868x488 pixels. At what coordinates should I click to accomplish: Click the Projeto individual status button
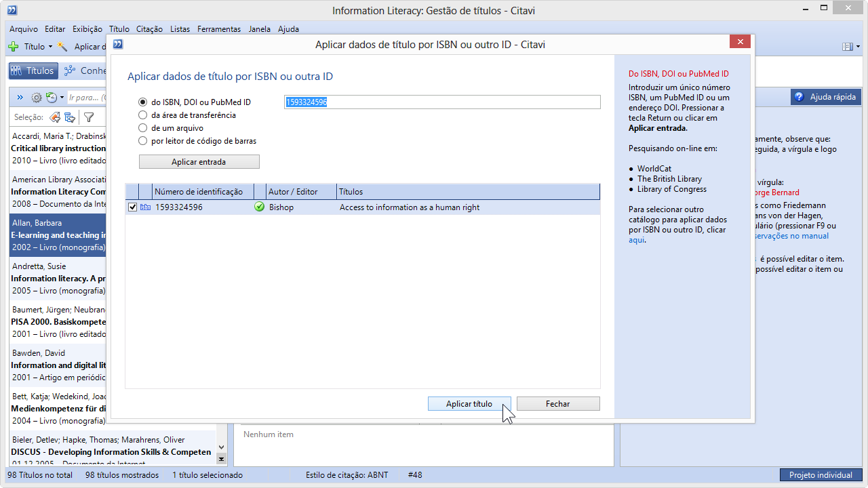click(x=821, y=475)
